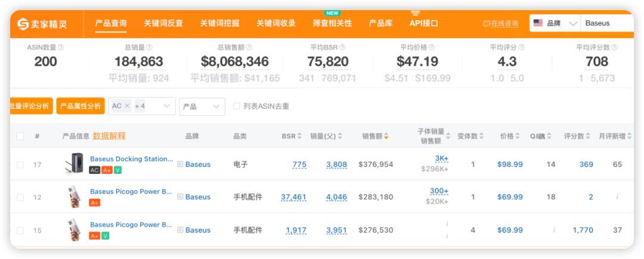Click the brand icon beside Baseus in row 12
The height and width of the screenshot is (259, 644).
click(180, 197)
